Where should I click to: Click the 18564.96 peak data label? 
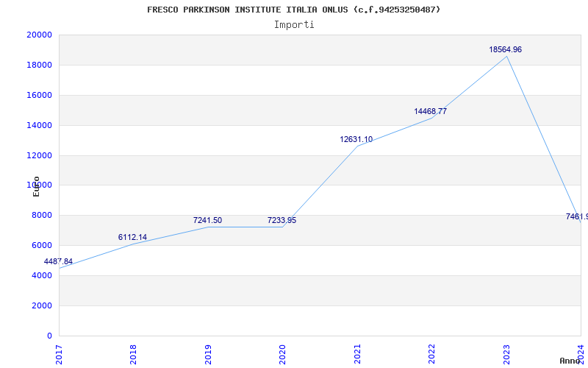point(505,49)
